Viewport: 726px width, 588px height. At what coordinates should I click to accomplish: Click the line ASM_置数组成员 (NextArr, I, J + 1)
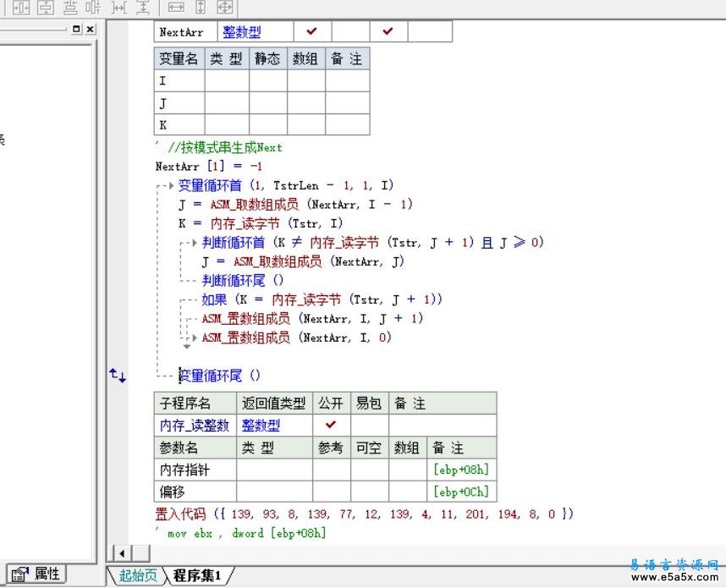point(312,319)
